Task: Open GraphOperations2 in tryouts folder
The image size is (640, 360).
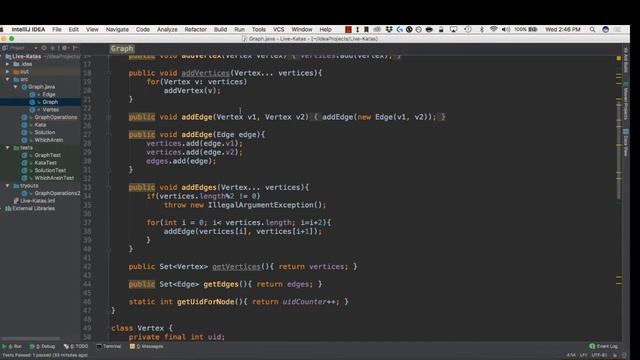Action: click(57, 193)
